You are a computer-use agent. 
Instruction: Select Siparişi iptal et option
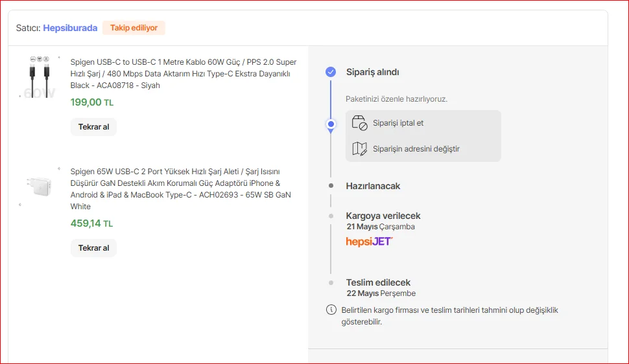coord(398,123)
